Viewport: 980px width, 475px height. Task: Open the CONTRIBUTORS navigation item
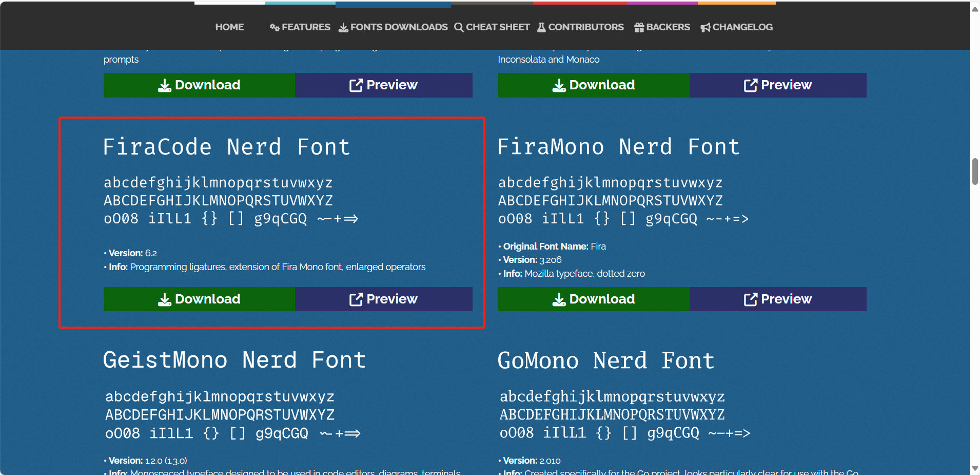580,27
